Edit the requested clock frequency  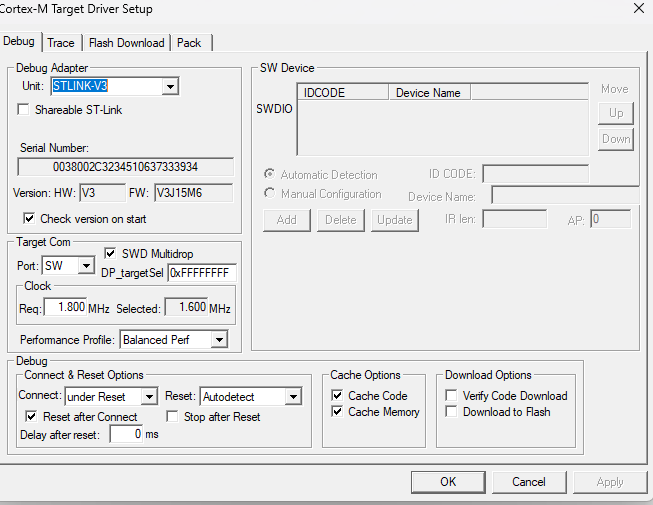[65, 307]
